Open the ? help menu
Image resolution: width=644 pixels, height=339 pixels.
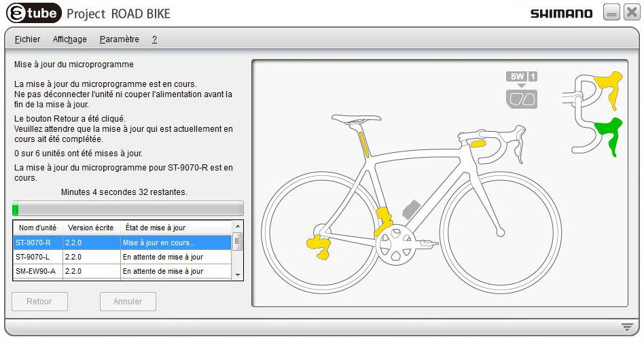pos(154,39)
